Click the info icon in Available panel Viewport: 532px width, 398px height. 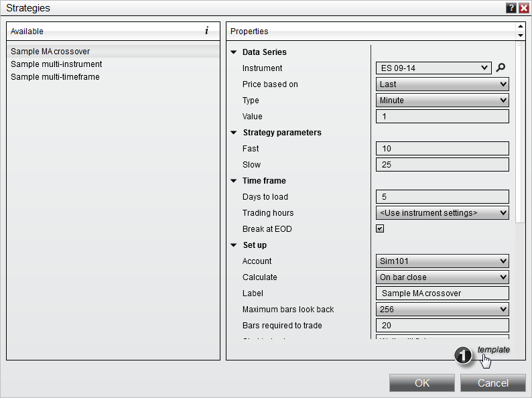click(x=206, y=31)
